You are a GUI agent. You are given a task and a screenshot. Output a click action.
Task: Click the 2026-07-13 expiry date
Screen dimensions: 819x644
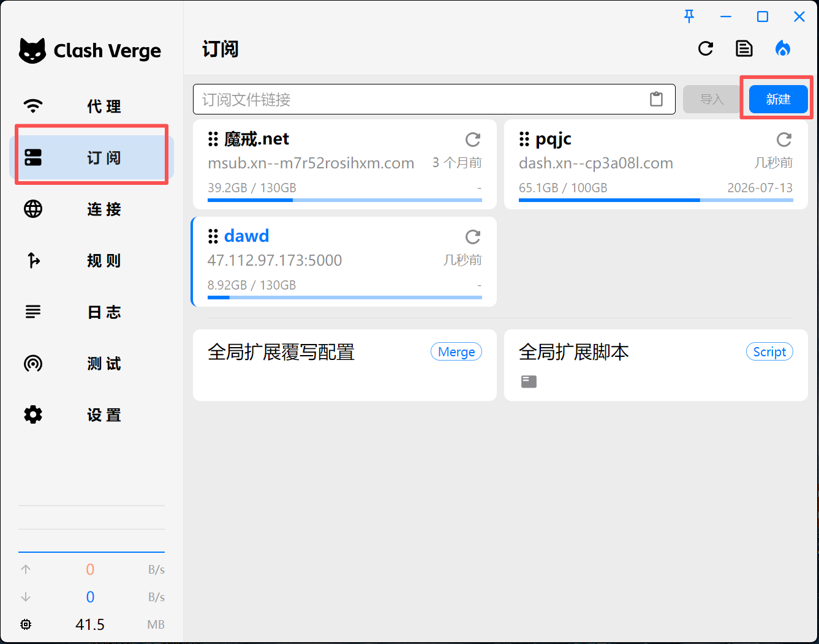click(x=760, y=188)
